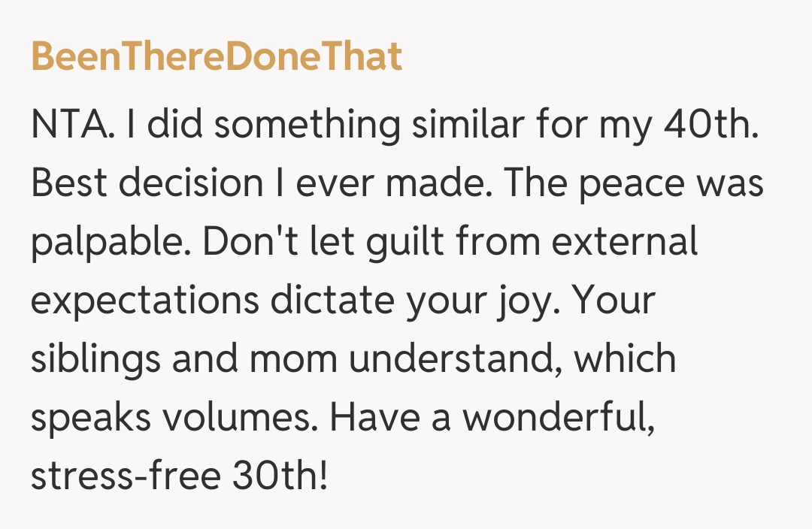
Task: Open the BeenThereDoneThat user profile
Action: pyautogui.click(x=217, y=57)
